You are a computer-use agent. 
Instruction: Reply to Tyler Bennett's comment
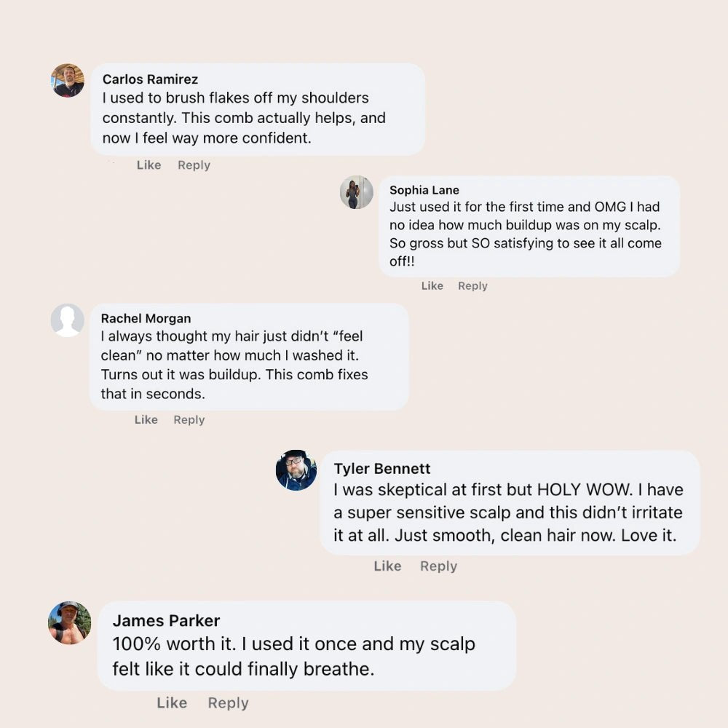pos(438,566)
